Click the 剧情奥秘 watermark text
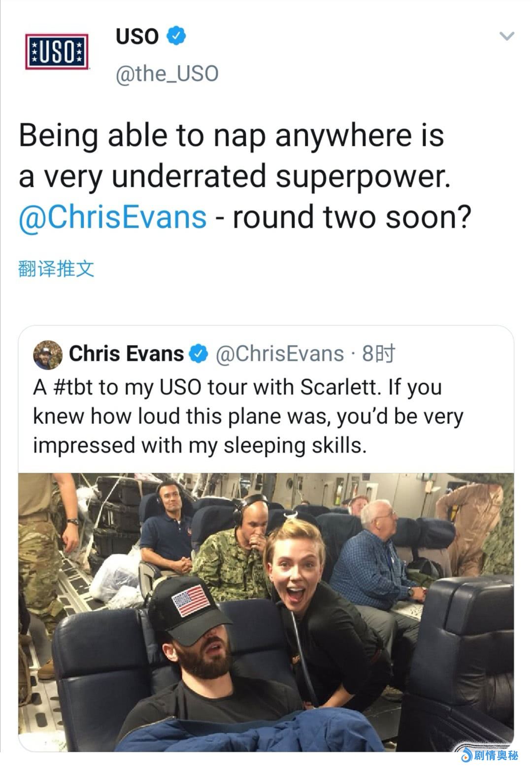Screen dimensions: 532x770 [x=496, y=756]
